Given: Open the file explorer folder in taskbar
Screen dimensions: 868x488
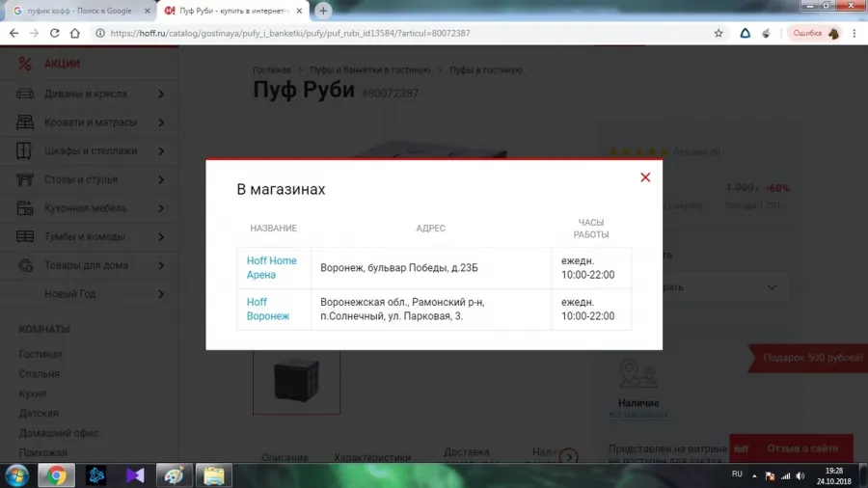Looking at the screenshot, I should (x=214, y=475).
